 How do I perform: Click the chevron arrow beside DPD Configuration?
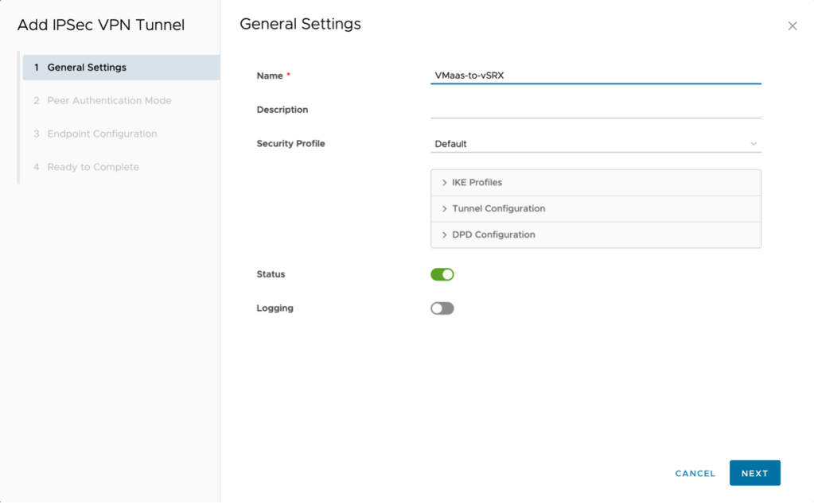coord(444,235)
